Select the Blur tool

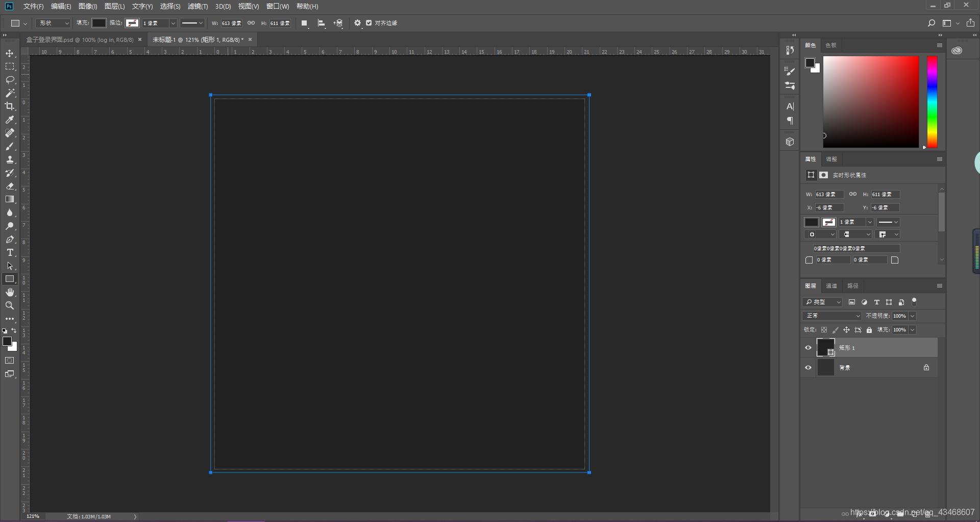point(10,213)
